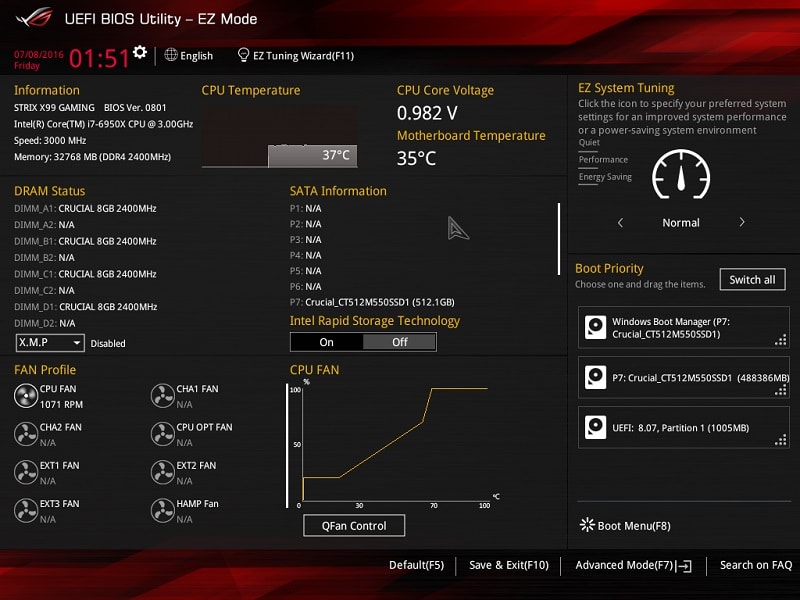Click the CHA2 FAN icon
Screen dimensions: 800x600
pos(26,434)
